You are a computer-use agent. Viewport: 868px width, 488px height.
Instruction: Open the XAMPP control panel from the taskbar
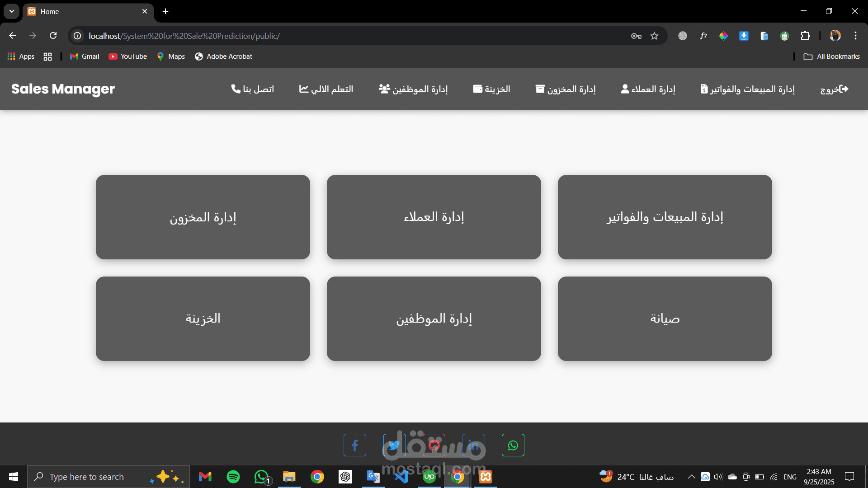[486, 476]
